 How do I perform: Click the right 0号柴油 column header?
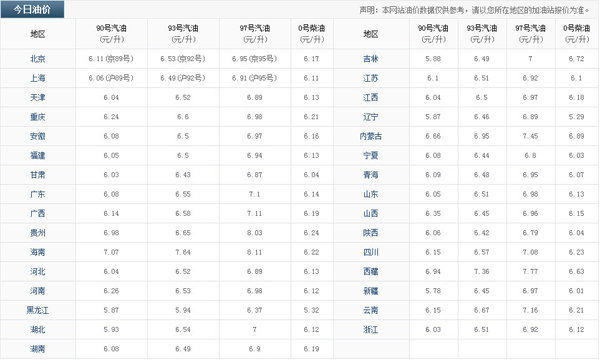pos(576,34)
